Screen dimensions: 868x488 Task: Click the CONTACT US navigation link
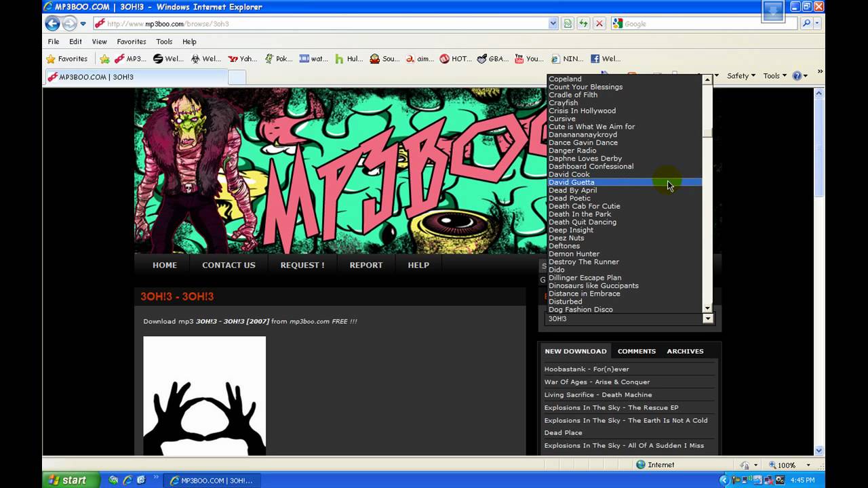[x=229, y=265]
